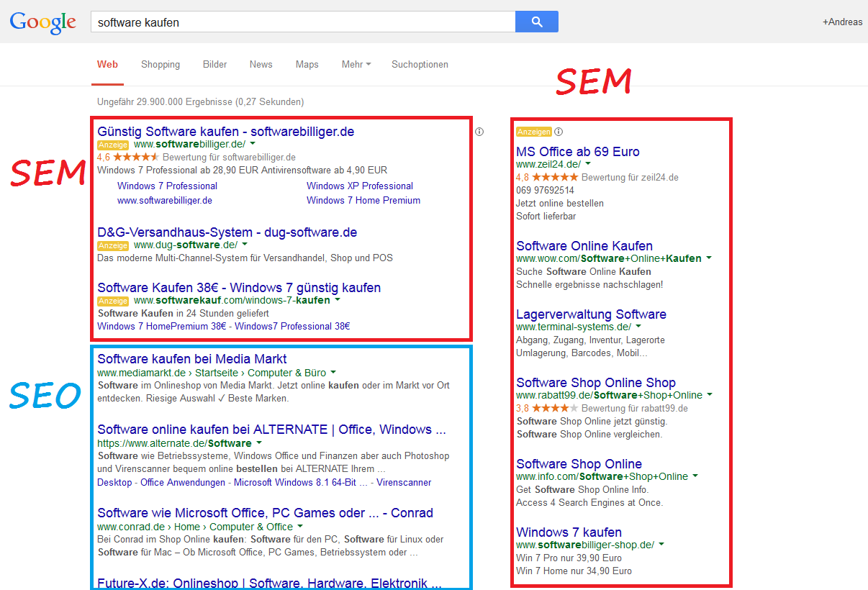
Task: Click the blue magnifier search button
Action: point(536,22)
